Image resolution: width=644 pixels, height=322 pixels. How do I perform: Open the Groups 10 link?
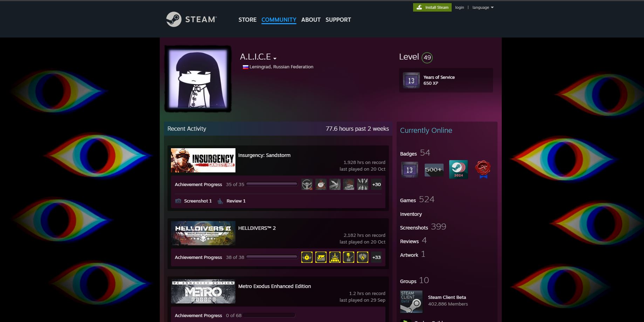414,281
